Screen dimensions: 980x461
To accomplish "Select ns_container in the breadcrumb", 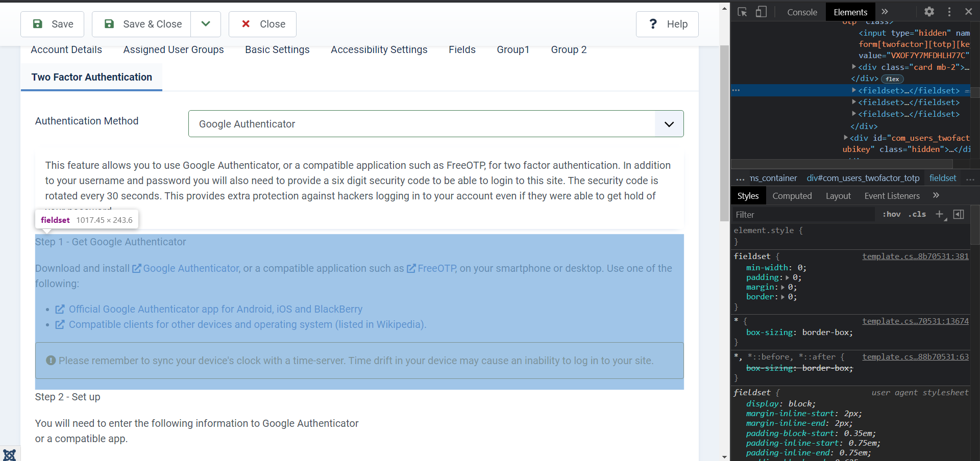I will pyautogui.click(x=773, y=178).
